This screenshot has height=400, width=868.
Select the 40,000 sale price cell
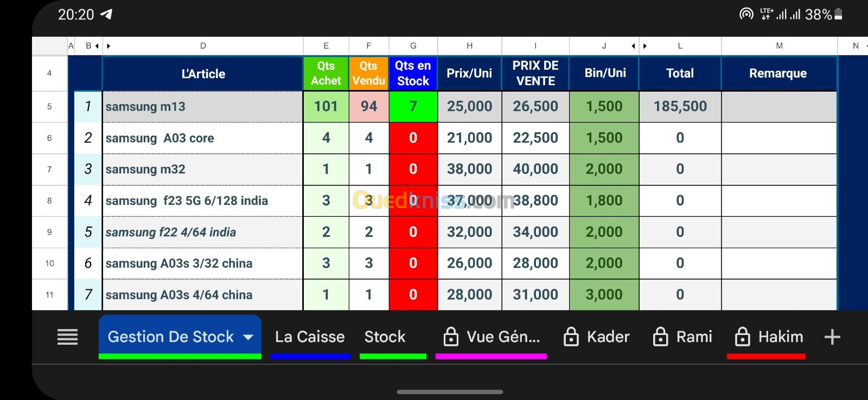click(x=535, y=169)
